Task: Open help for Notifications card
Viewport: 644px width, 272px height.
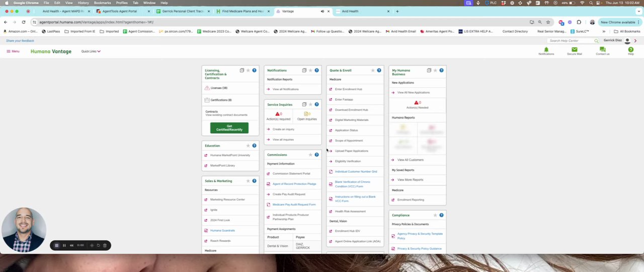Action: click(316, 71)
